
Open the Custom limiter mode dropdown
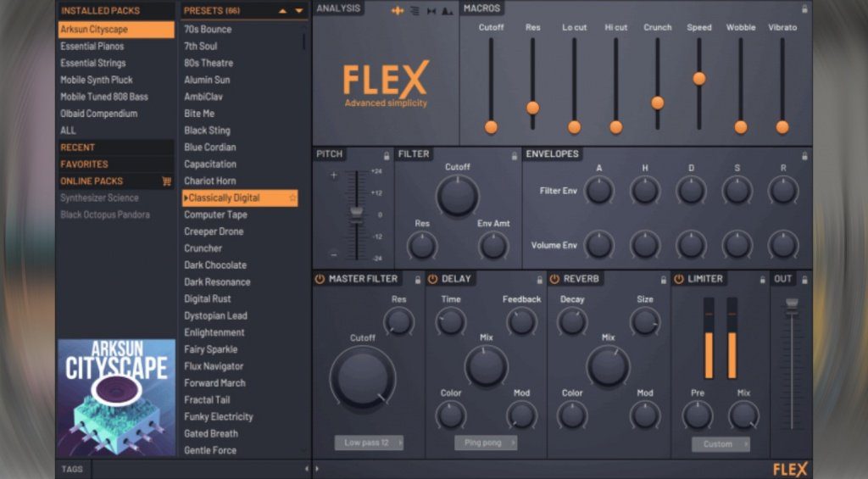(721, 444)
